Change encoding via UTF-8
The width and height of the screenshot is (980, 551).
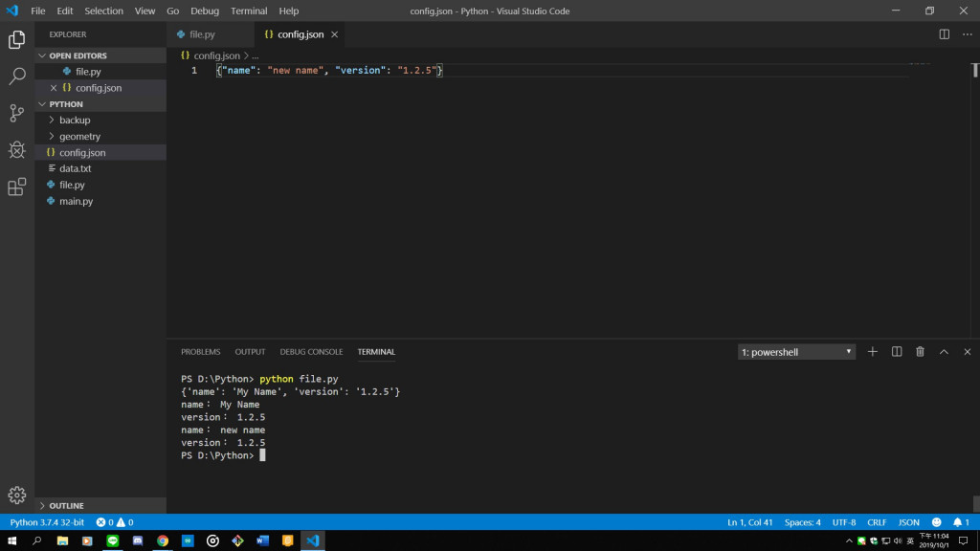click(x=844, y=522)
